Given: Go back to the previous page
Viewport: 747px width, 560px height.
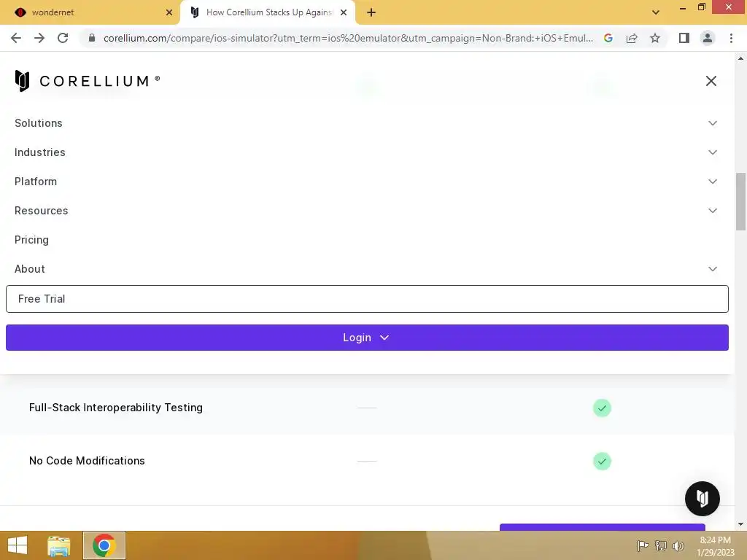Looking at the screenshot, I should point(16,38).
